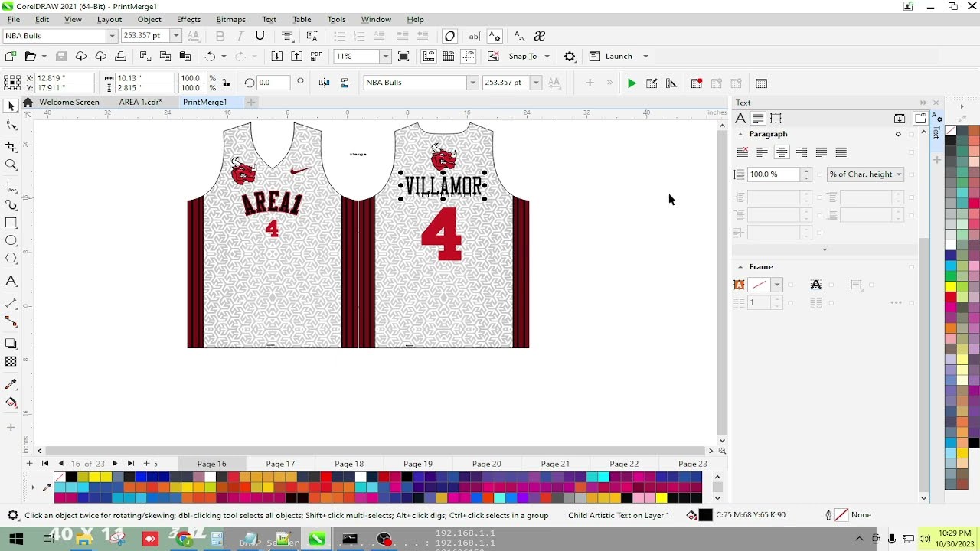This screenshot has width=980, height=551.
Task: Select the Color Eyedropper tool
Action: (11, 384)
